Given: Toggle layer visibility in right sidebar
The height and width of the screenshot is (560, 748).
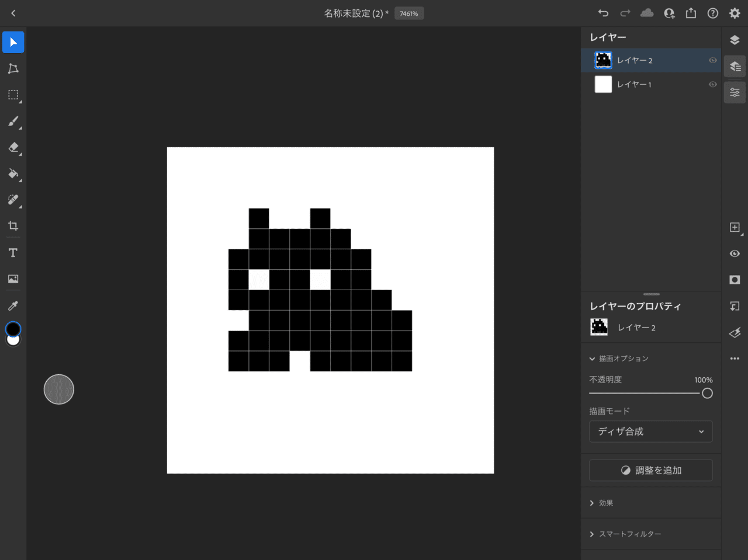Looking at the screenshot, I should [735, 253].
